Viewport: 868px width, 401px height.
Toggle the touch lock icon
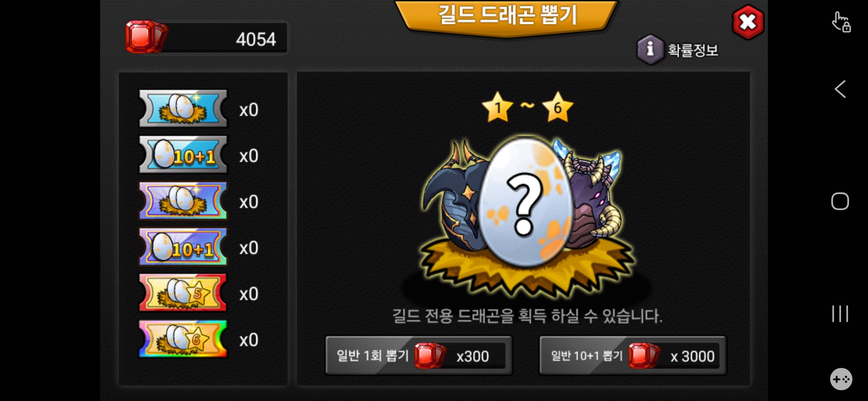841,22
